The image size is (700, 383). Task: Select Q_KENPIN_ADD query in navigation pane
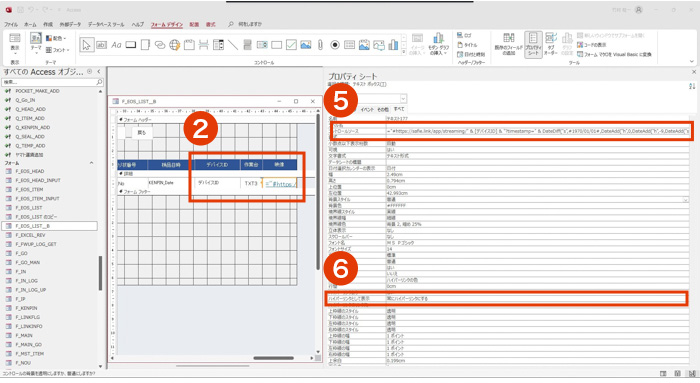click(x=33, y=127)
